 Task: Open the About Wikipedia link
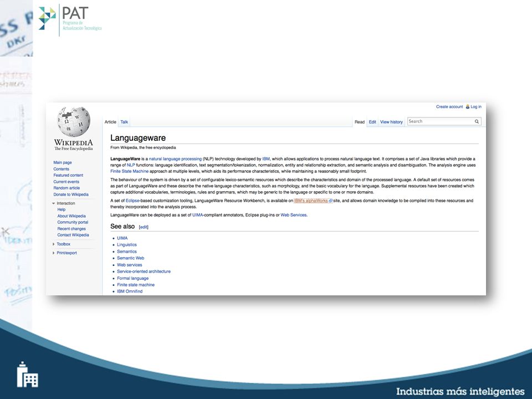[71, 216]
